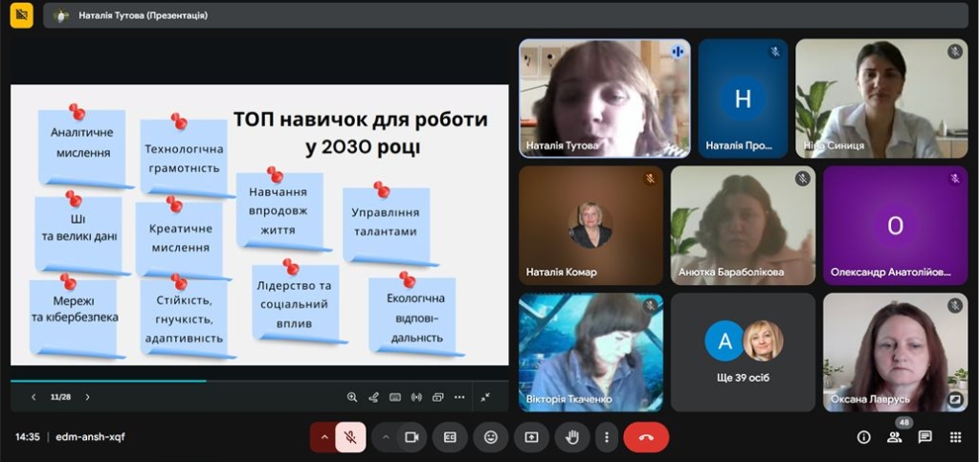Open more options three-dot menu in call bar
Image resolution: width=980 pixels, height=462 pixels.
point(607,437)
